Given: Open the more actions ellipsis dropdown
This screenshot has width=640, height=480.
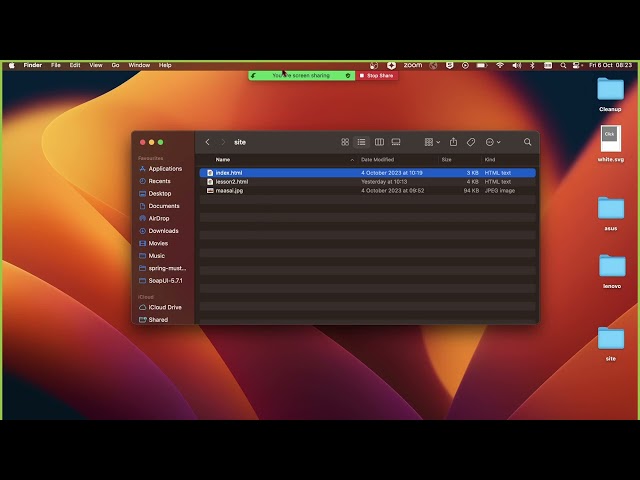Looking at the screenshot, I should [x=493, y=142].
